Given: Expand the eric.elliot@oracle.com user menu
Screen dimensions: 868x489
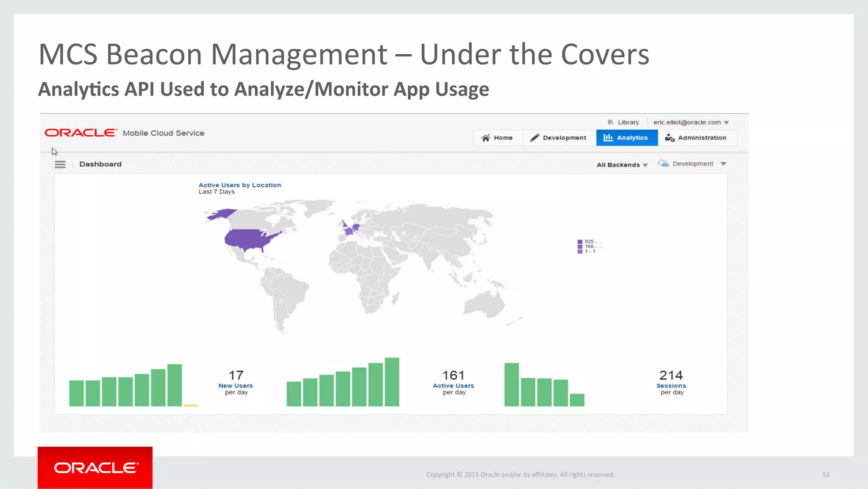Looking at the screenshot, I should point(691,122).
